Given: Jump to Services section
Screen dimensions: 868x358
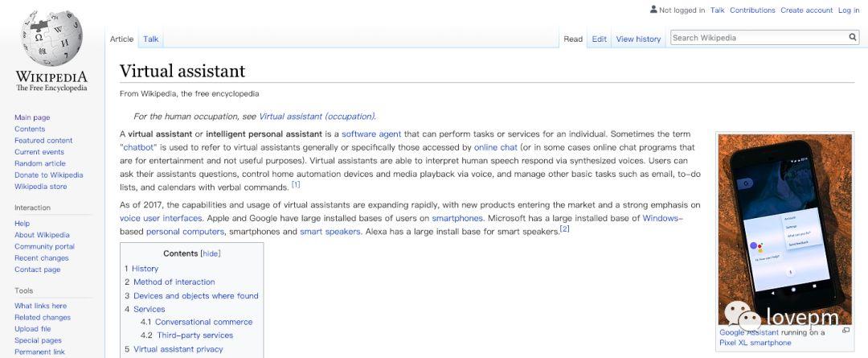Looking at the screenshot, I should point(149,309).
